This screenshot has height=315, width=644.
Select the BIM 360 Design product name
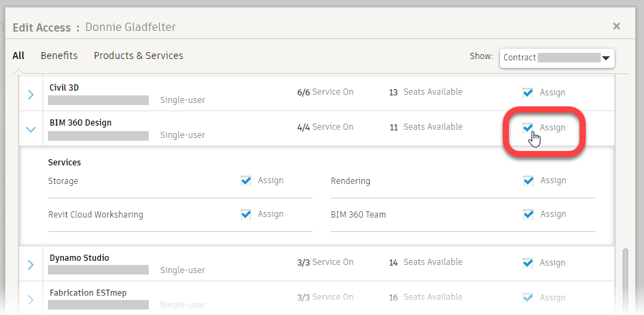click(x=80, y=123)
